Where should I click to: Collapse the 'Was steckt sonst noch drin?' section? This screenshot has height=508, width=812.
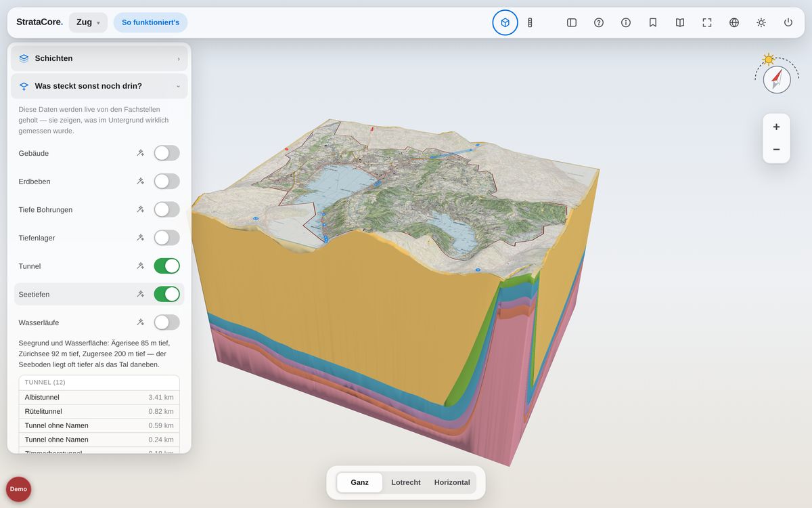tap(99, 86)
